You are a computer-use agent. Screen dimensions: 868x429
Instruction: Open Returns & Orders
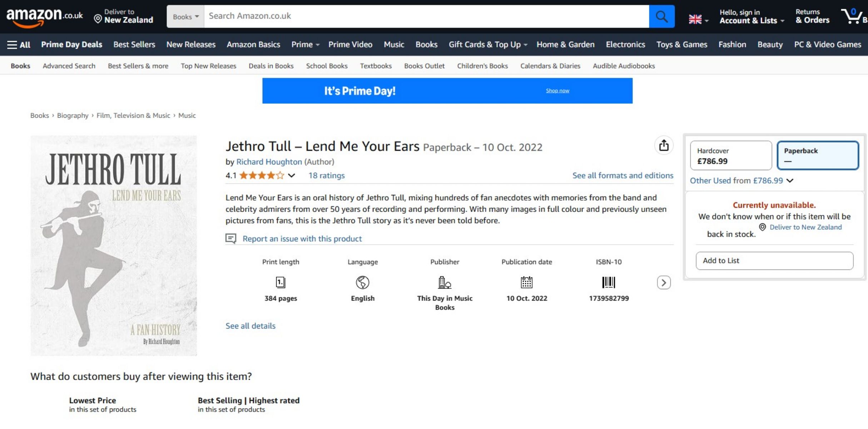click(812, 16)
